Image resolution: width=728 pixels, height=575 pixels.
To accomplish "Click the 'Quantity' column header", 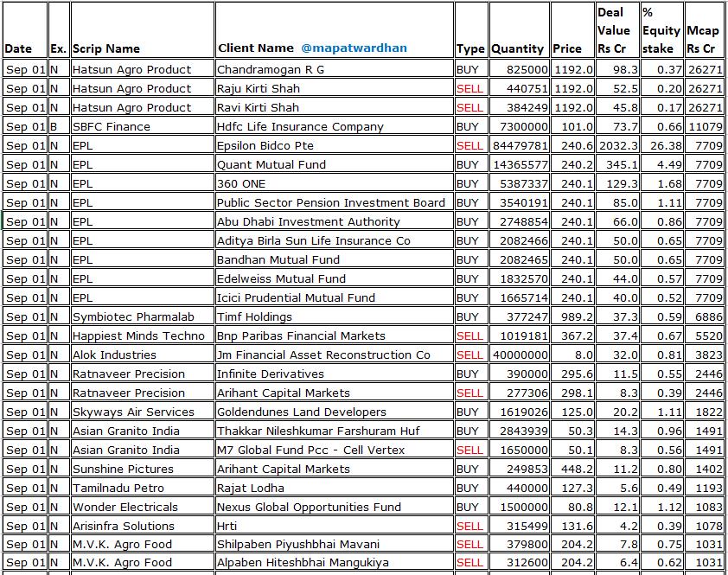I will tap(519, 29).
